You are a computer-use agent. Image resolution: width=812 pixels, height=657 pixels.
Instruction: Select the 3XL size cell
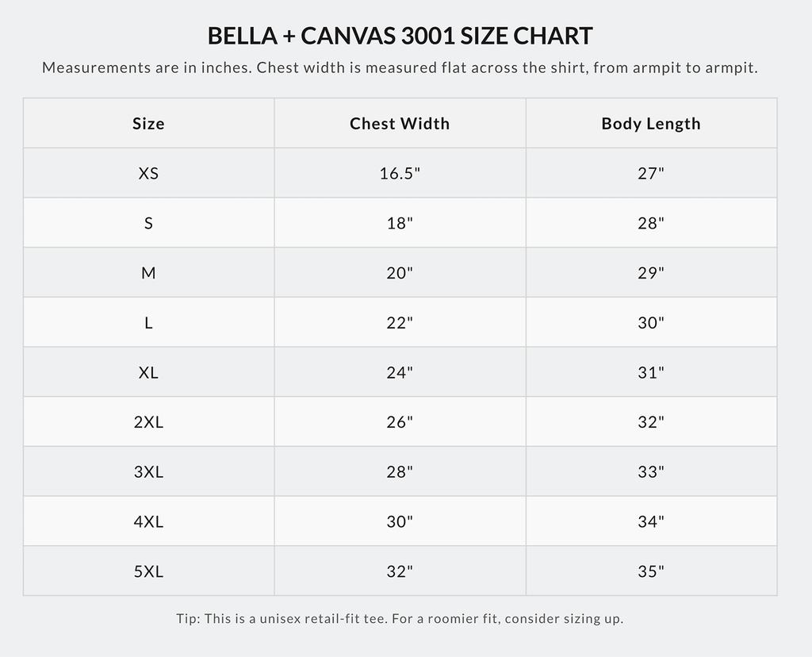[x=148, y=471]
